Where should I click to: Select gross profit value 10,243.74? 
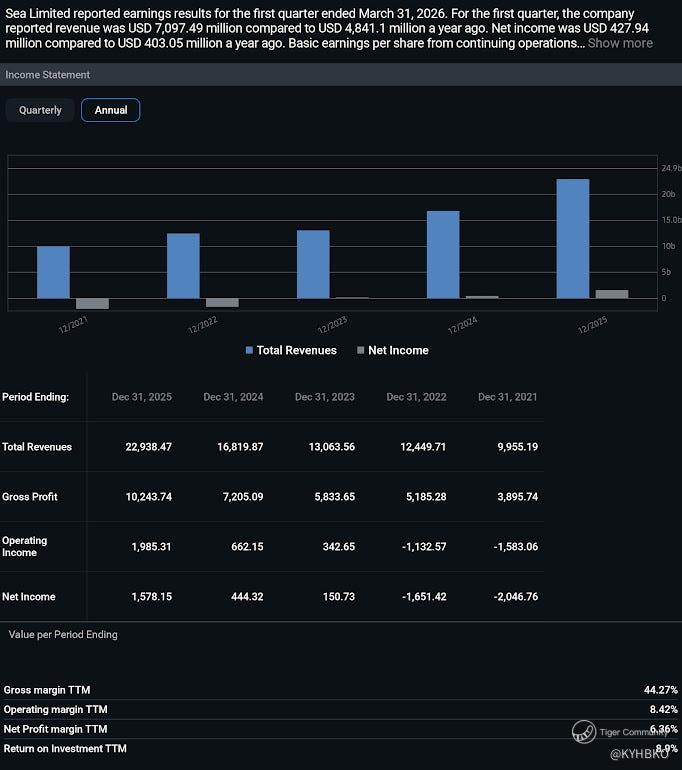pos(149,496)
